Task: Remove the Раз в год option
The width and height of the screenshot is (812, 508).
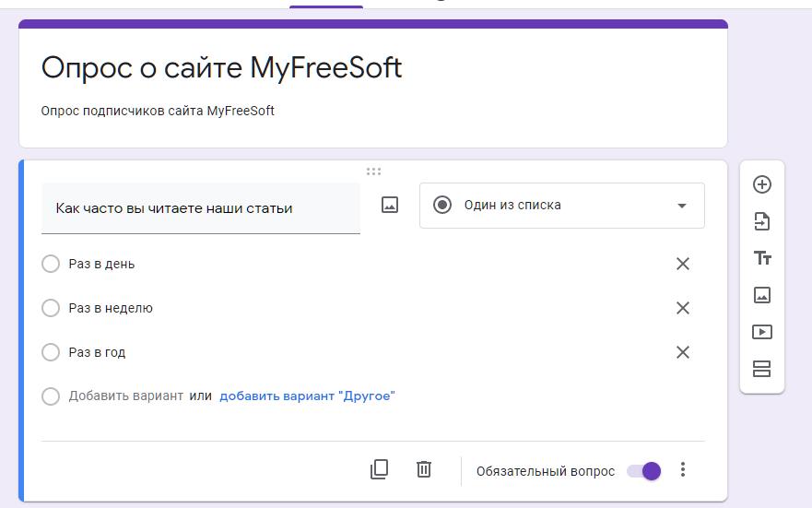Action: coord(683,352)
